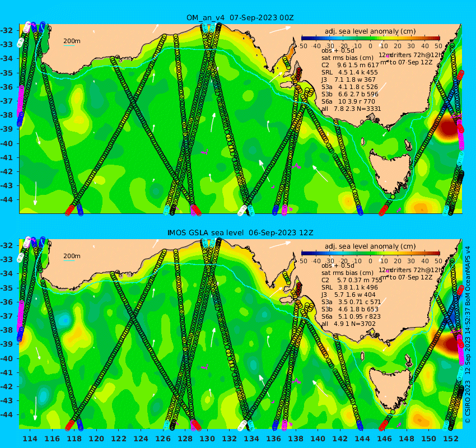Click 'drifters 72h@12h' text in bottom panel
Image resolution: width=476 pixels, height=448 pixels.
(x=417, y=270)
